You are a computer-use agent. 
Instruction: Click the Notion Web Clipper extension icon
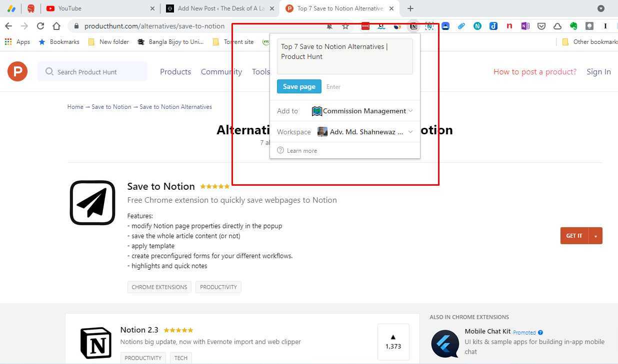(x=413, y=26)
